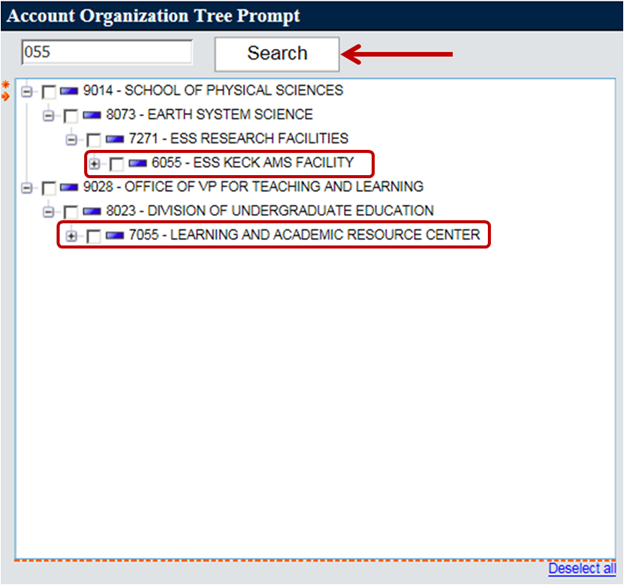The image size is (624, 585).
Task: Collapse the 9028 Office of VP node
Action: [27, 188]
